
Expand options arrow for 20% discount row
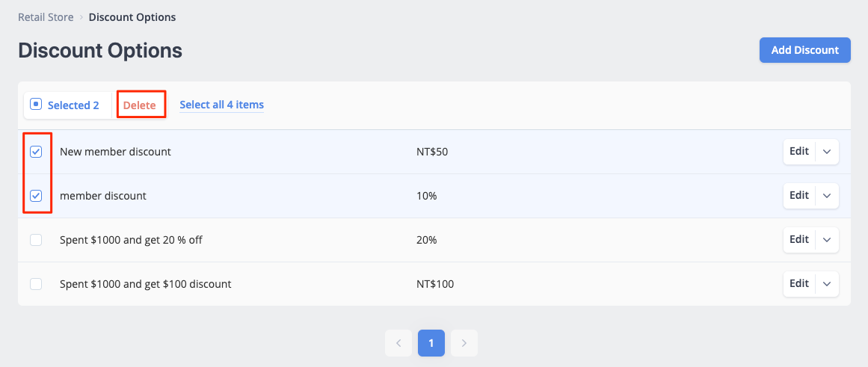coord(827,240)
